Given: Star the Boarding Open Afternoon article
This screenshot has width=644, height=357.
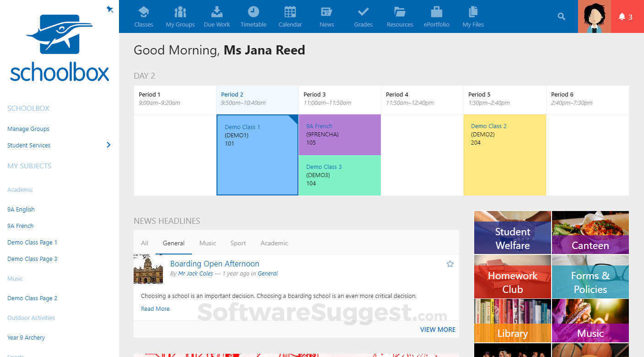Looking at the screenshot, I should tap(450, 264).
